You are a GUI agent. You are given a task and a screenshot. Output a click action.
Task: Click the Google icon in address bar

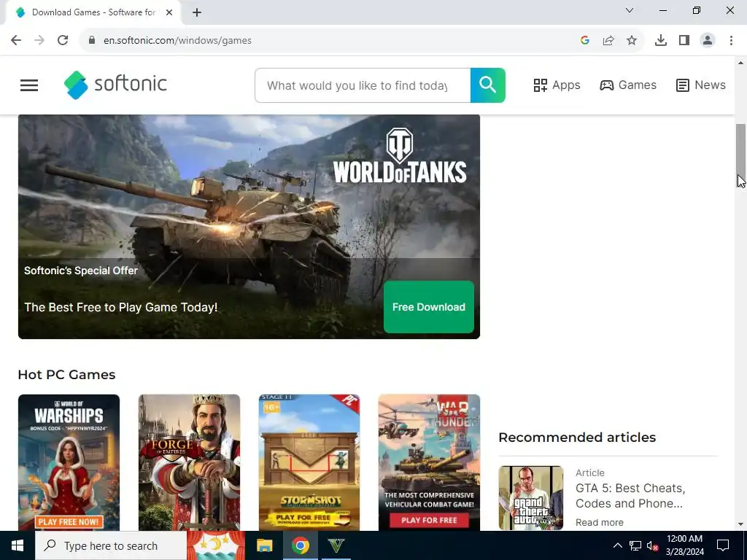click(x=585, y=41)
